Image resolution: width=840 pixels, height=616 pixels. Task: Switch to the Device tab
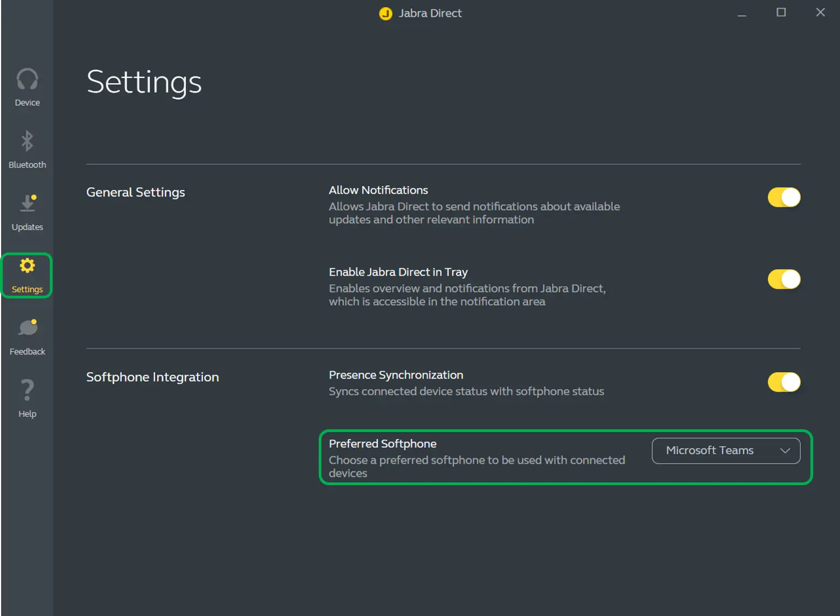(x=27, y=87)
